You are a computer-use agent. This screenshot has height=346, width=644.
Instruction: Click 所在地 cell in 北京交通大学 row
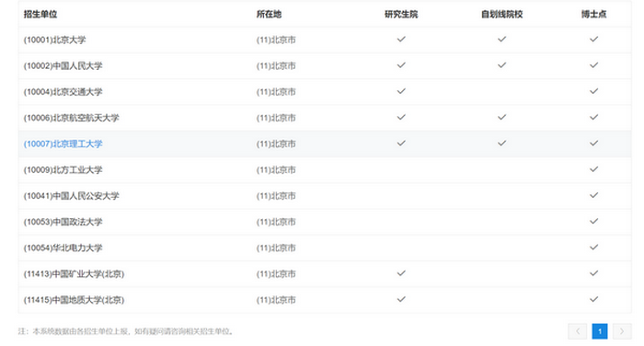(276, 92)
